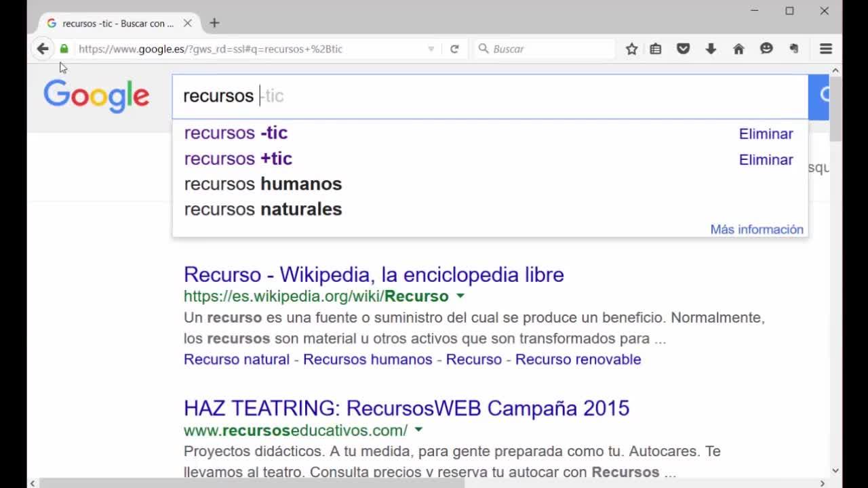Bookmark this page with the star icon
This screenshot has height=488, width=868.
click(631, 49)
